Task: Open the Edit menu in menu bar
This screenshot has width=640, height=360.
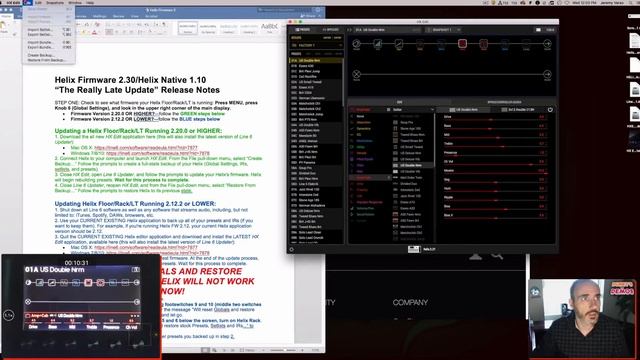Action: [x=38, y=2]
